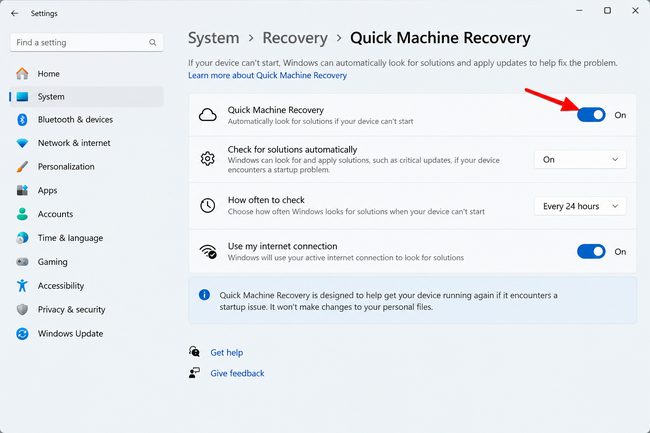650x433 pixels.
Task: Open Accessibility settings page
Action: 87,285
